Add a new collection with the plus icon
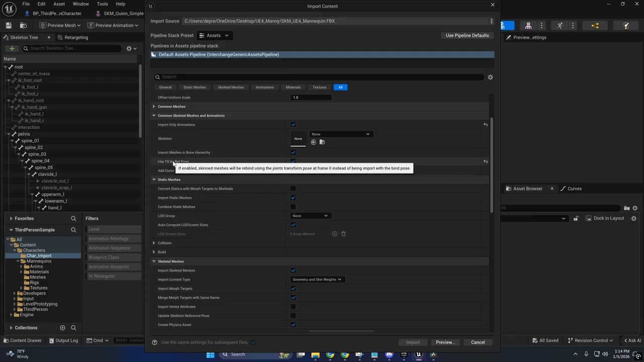Image resolution: width=644 pixels, height=362 pixels. pos(62,328)
